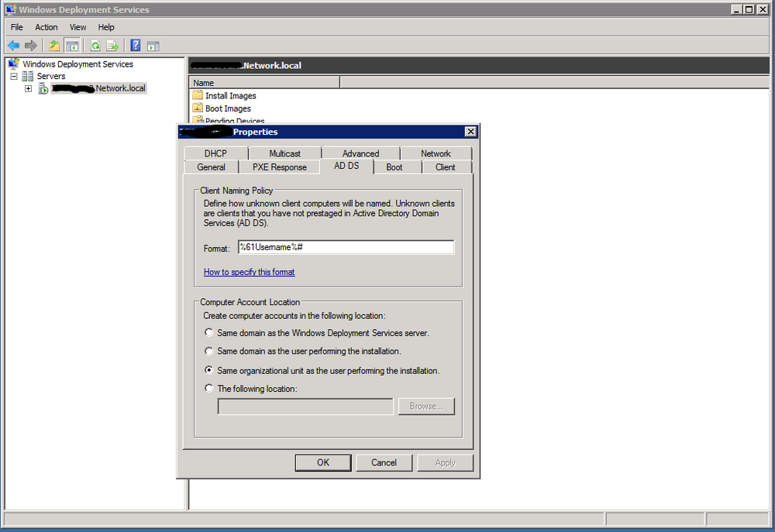Screen dimensions: 775x532
Task: Select the 'Servers' tree label
Action: [51, 76]
